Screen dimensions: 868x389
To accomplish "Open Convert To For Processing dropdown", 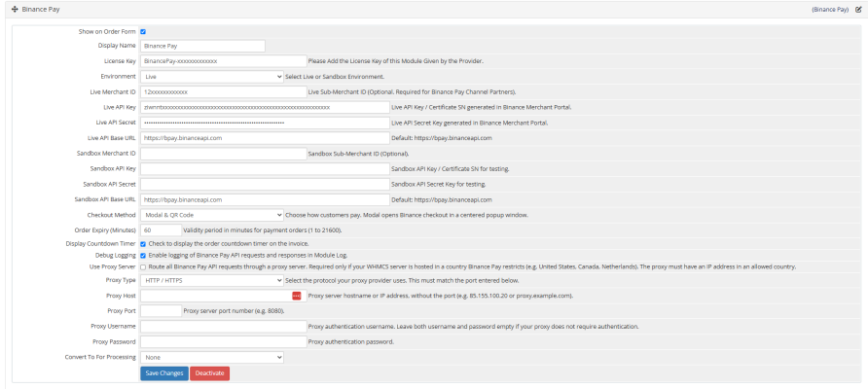I will coord(212,358).
